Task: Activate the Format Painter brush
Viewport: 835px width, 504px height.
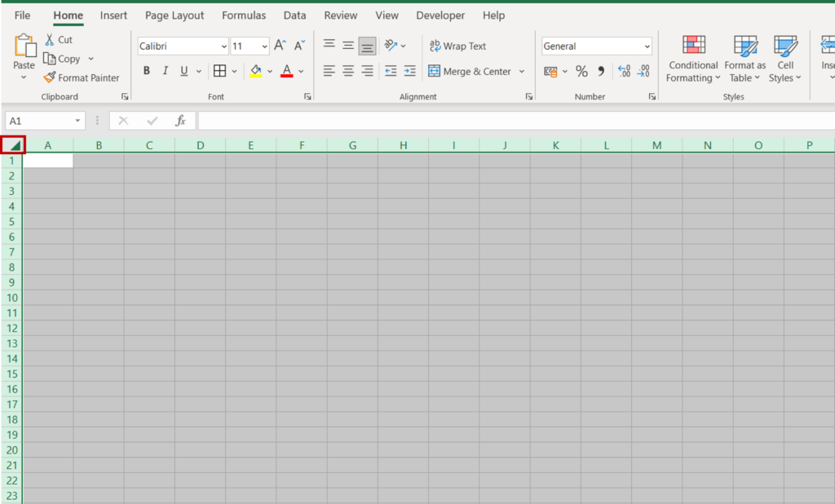Action: click(50, 77)
